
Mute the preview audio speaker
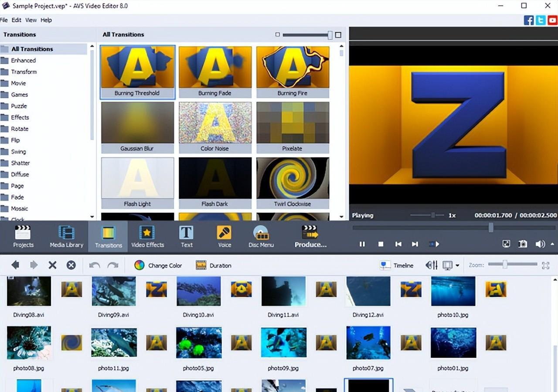coord(540,244)
